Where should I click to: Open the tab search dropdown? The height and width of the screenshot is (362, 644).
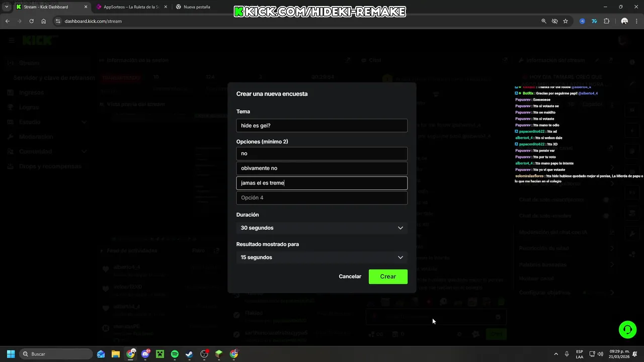click(7, 7)
